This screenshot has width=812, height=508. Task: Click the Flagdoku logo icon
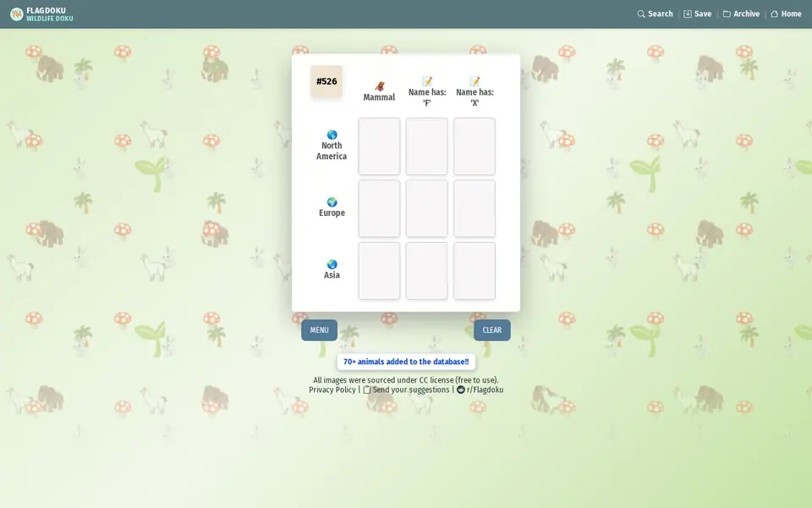[x=17, y=14]
